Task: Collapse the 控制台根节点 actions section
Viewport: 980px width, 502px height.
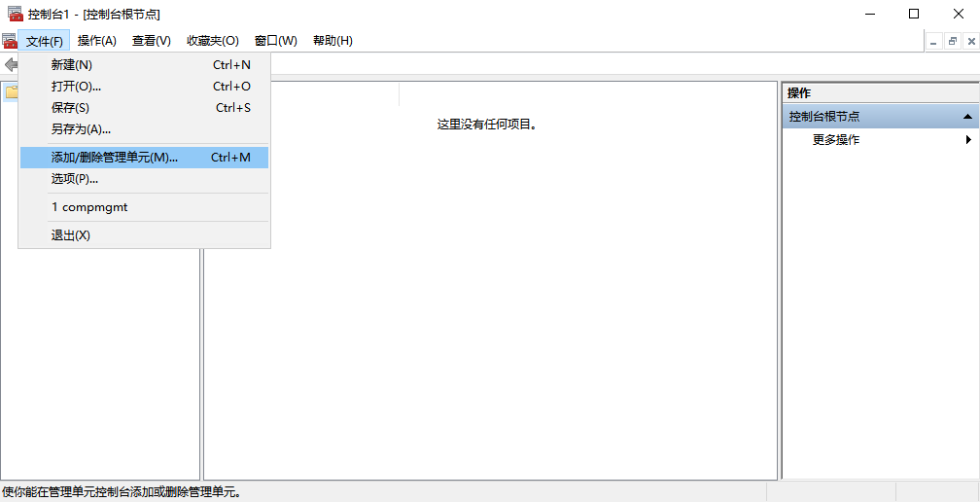Action: point(967,117)
